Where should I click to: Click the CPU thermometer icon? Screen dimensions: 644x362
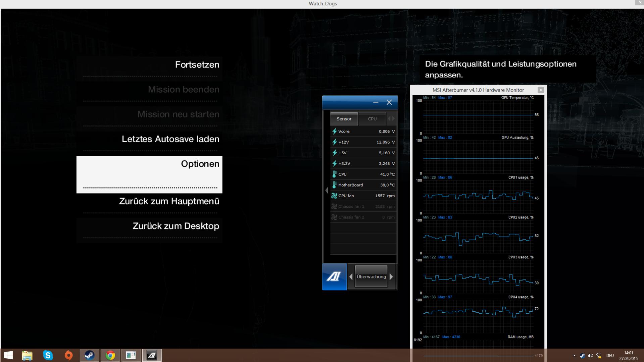pyautogui.click(x=334, y=174)
